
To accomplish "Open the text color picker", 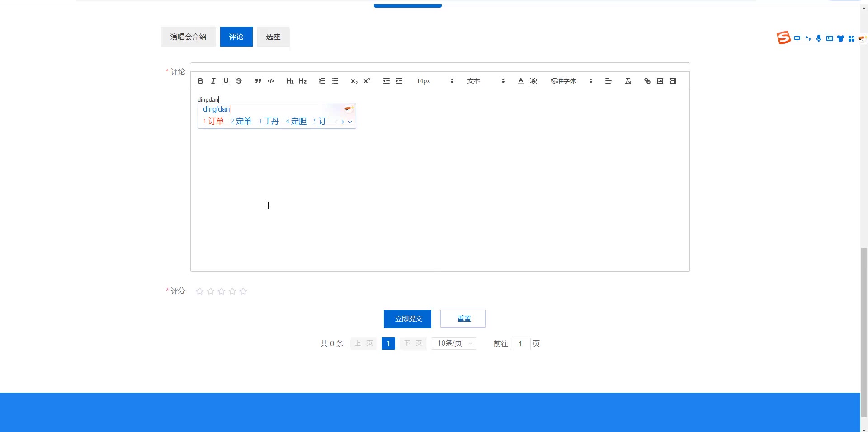I will (521, 81).
